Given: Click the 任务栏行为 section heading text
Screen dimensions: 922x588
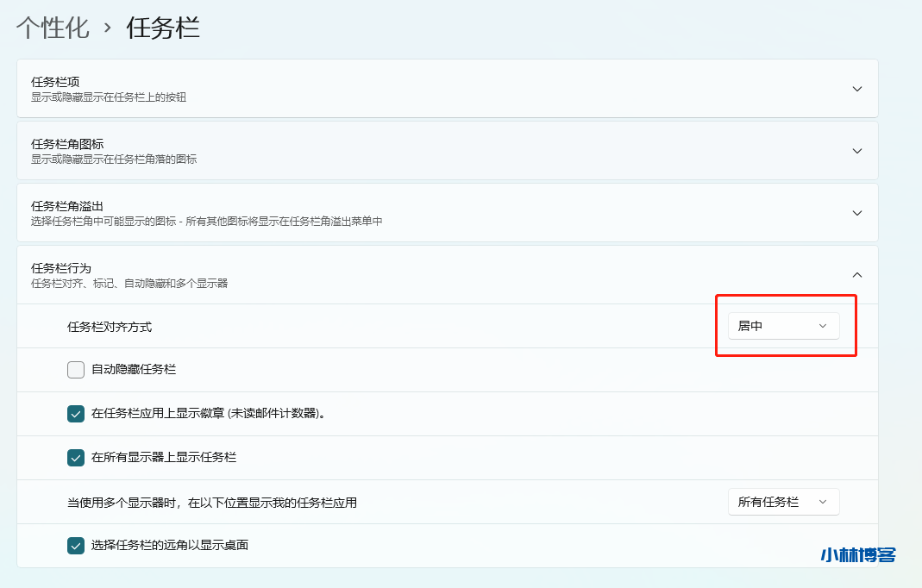Looking at the screenshot, I should (x=61, y=268).
